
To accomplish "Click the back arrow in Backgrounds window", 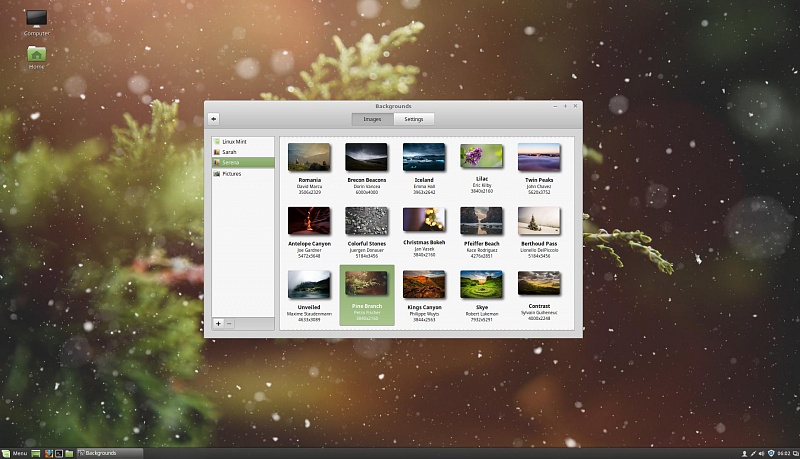I will 214,119.
